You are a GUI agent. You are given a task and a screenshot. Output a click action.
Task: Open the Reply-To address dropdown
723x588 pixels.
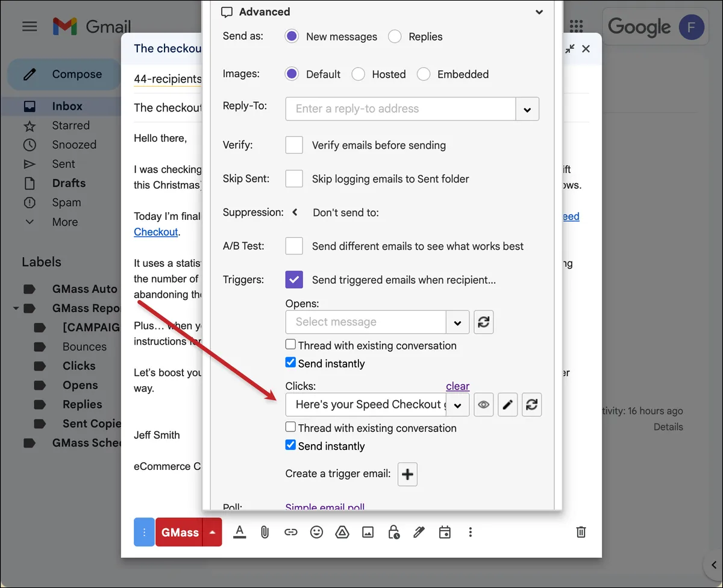pos(527,109)
